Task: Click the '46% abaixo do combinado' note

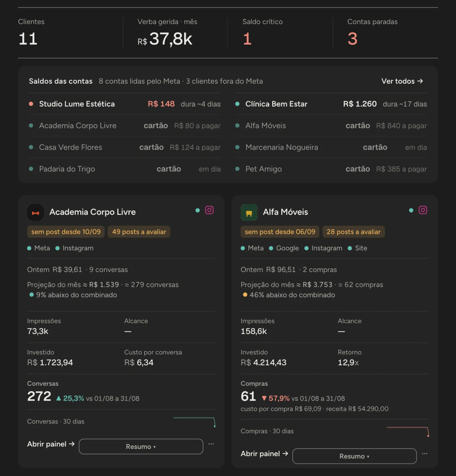Action: tap(289, 295)
